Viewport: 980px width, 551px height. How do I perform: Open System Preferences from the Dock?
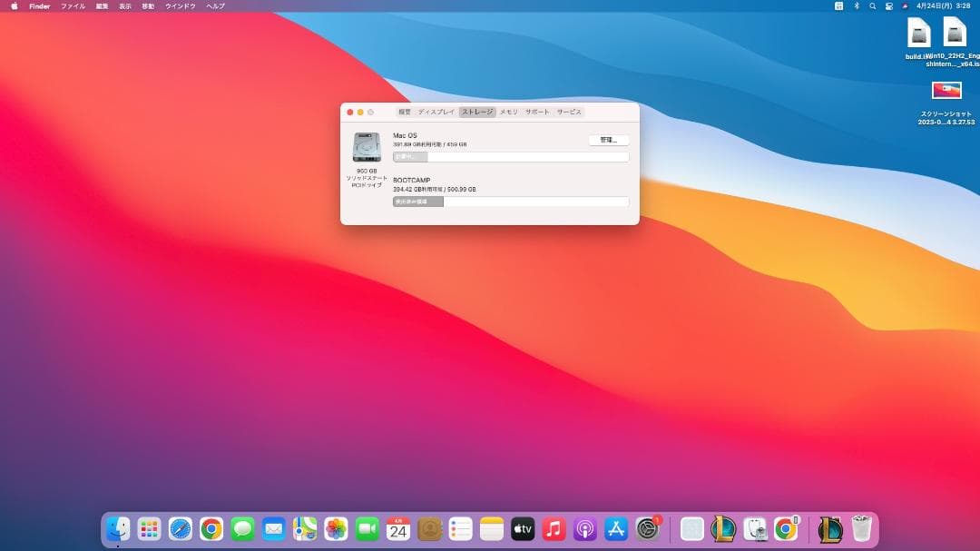[644, 528]
